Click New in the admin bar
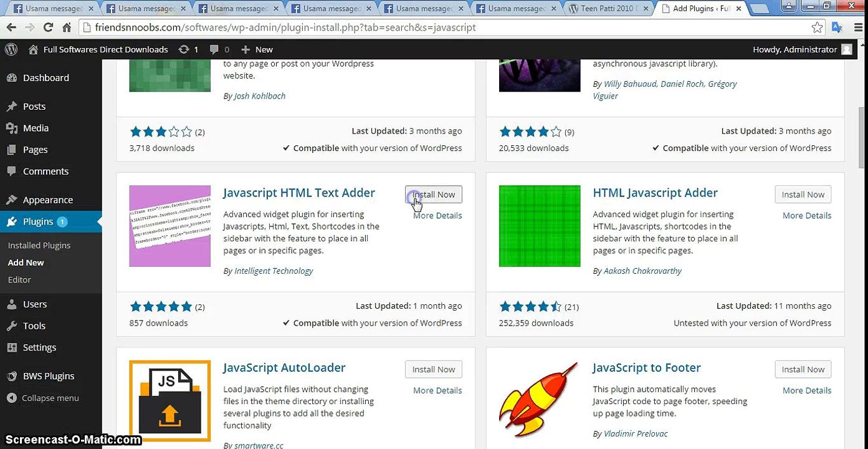Viewport: 868px width, 449px height. pyautogui.click(x=257, y=49)
